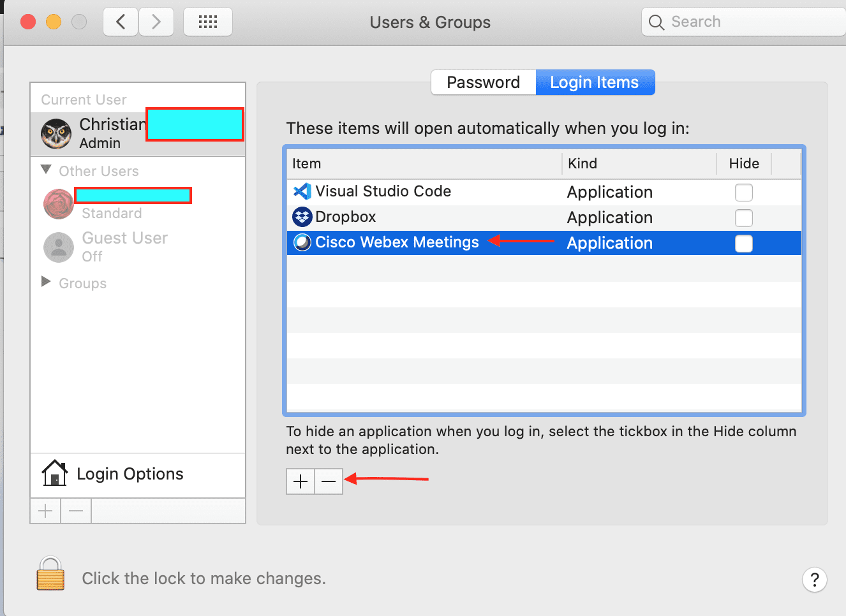Remove selected login item with minus button

point(329,481)
